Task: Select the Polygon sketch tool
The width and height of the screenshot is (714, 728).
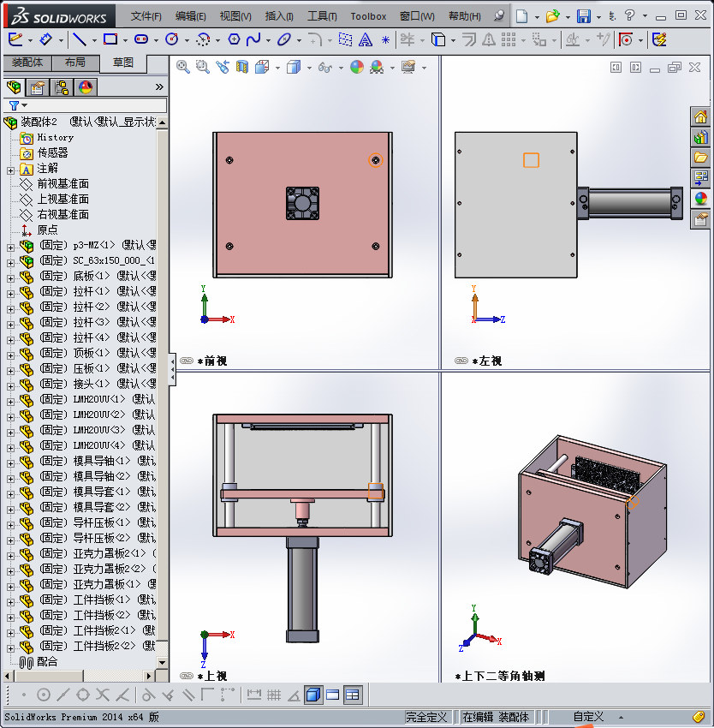Action: tap(234, 40)
